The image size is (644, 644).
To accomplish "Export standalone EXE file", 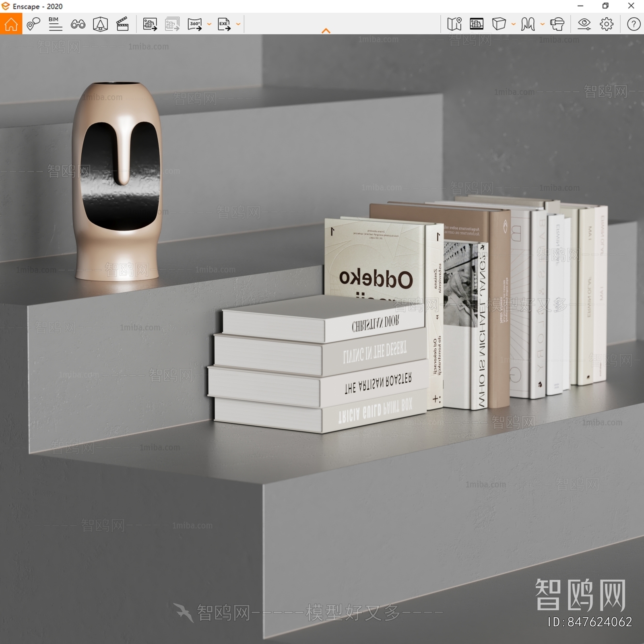I will [224, 24].
